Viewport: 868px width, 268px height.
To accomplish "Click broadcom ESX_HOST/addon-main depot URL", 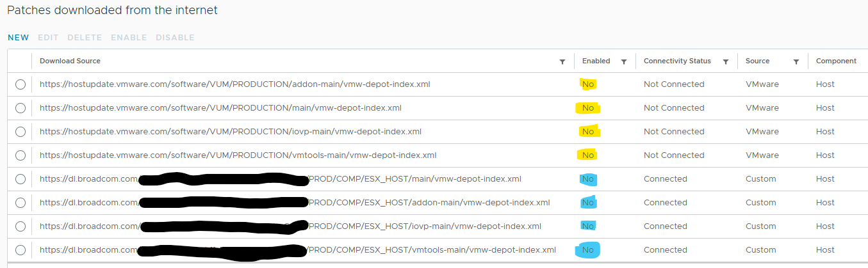I will [295, 203].
